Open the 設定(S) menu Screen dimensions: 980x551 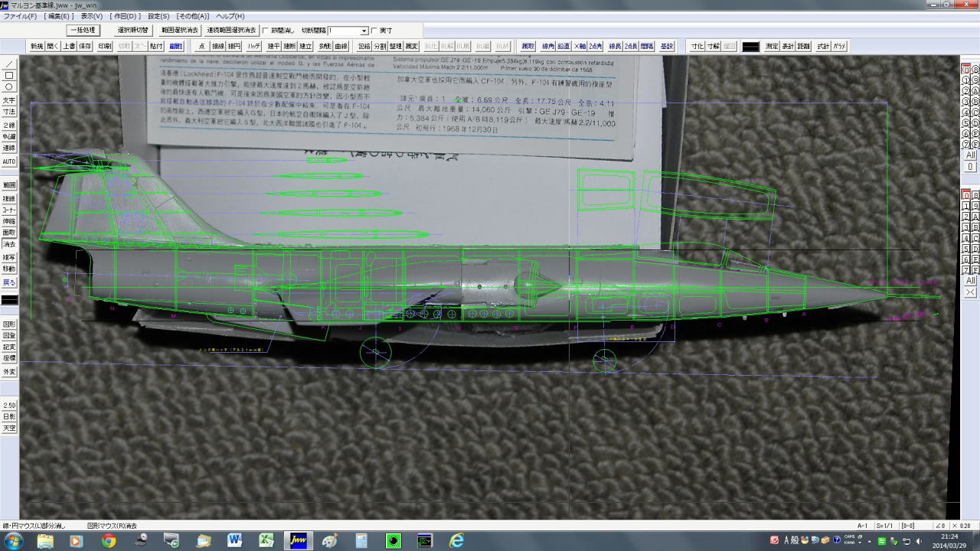point(158,16)
